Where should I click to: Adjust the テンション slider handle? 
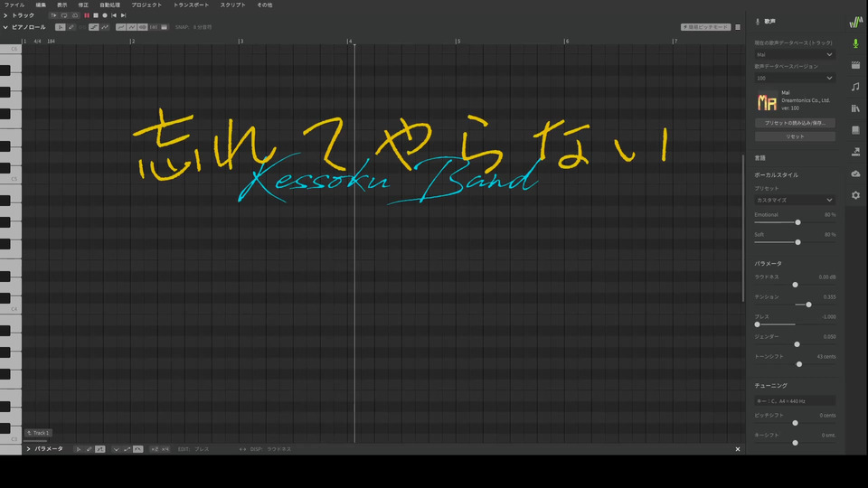[x=808, y=305]
